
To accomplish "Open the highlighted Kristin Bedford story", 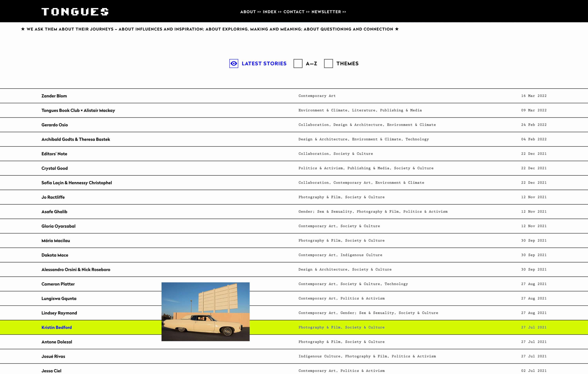I will 57,327.
